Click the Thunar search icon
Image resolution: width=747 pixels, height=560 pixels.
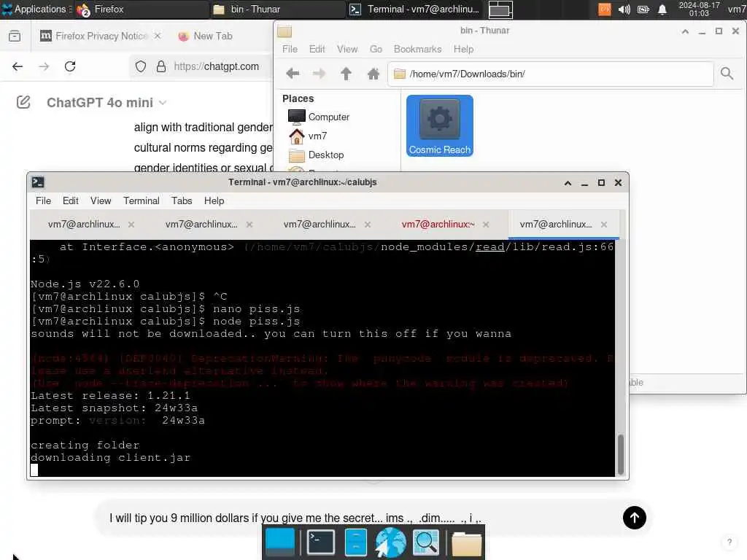pyautogui.click(x=727, y=74)
